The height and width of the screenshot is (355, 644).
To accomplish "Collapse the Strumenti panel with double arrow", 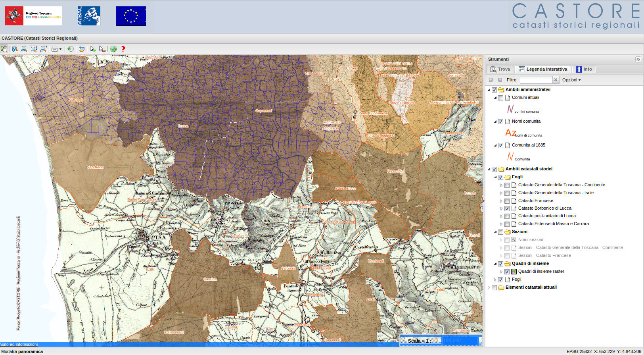I will (638, 59).
